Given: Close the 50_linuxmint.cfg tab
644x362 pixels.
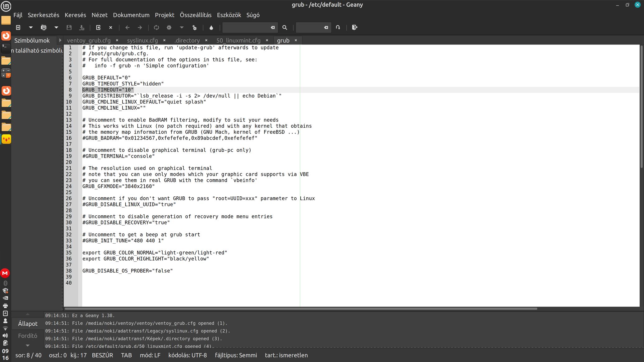Looking at the screenshot, I should (x=267, y=40).
